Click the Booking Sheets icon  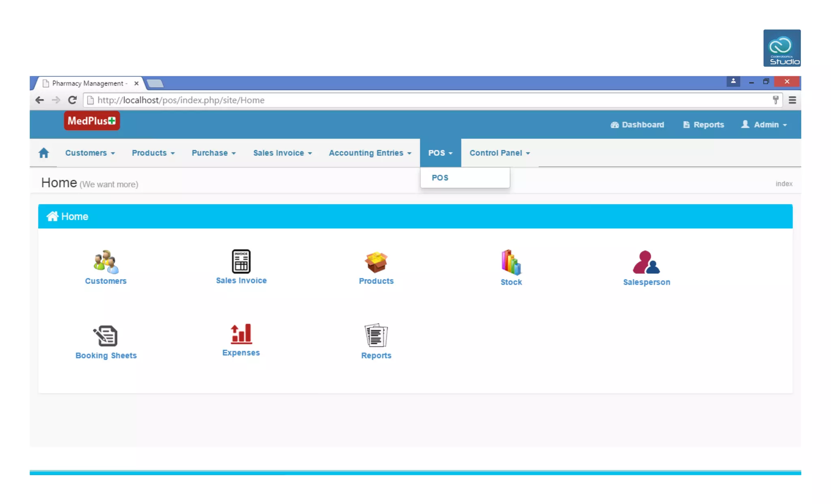105,336
